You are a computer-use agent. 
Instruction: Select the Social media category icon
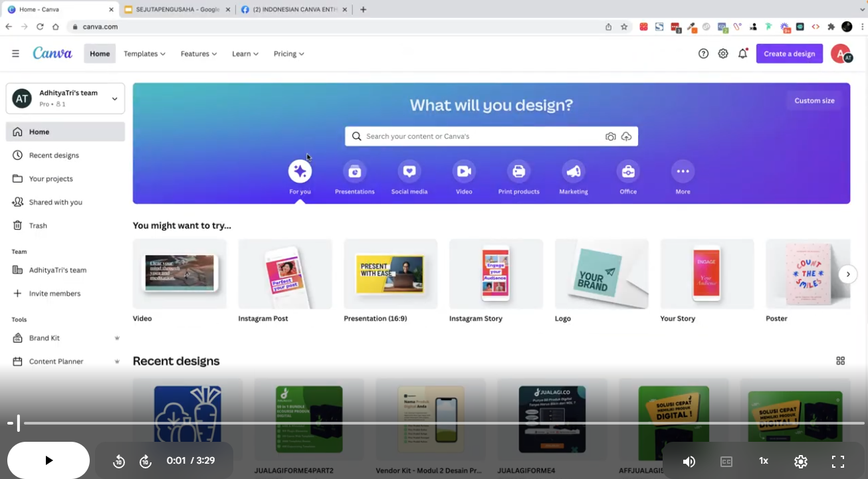pos(409,171)
